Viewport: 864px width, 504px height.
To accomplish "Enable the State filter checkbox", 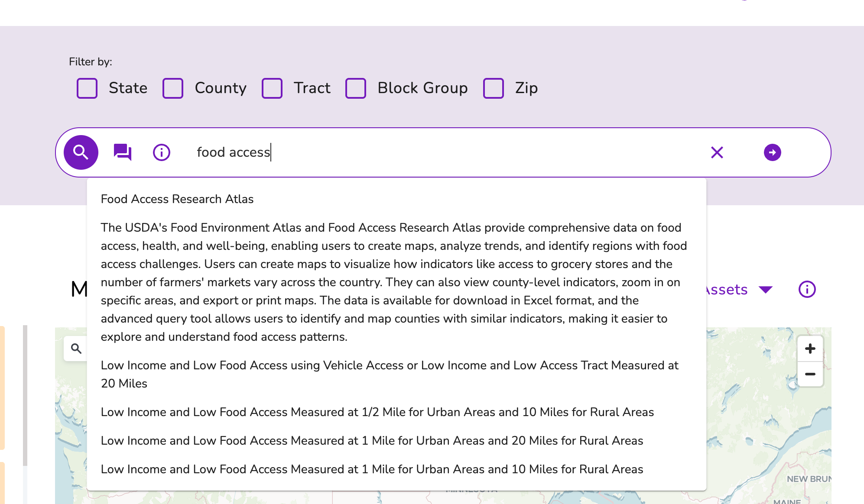I will pos(87,88).
